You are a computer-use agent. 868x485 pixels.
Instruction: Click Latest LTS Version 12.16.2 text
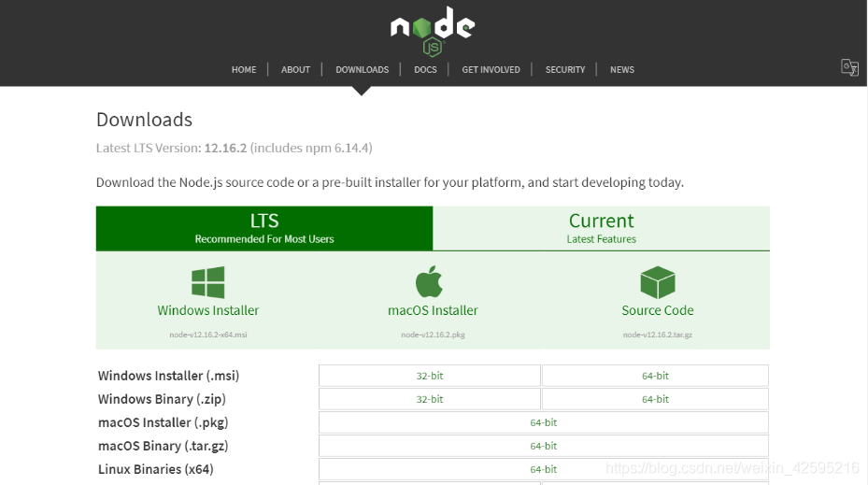click(x=235, y=148)
